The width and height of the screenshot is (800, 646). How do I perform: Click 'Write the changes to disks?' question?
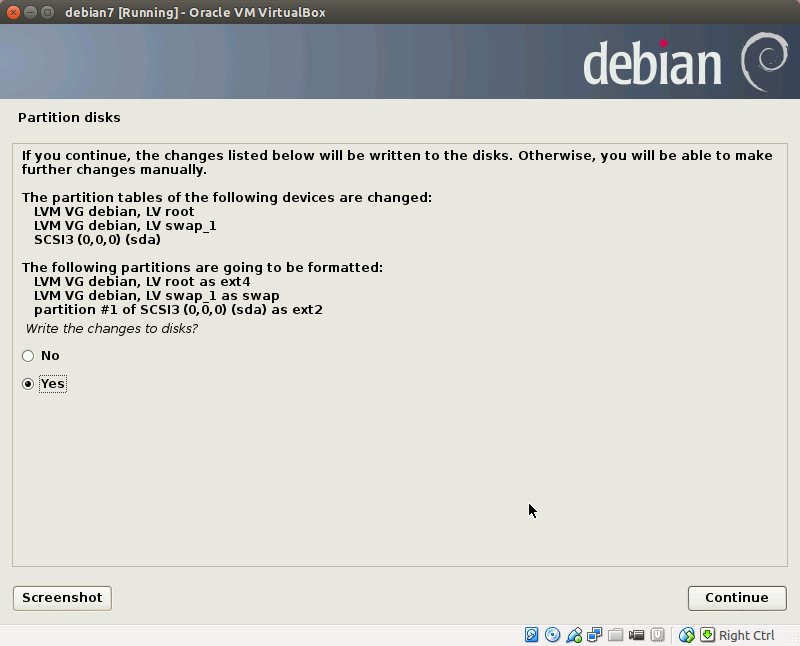click(x=112, y=329)
